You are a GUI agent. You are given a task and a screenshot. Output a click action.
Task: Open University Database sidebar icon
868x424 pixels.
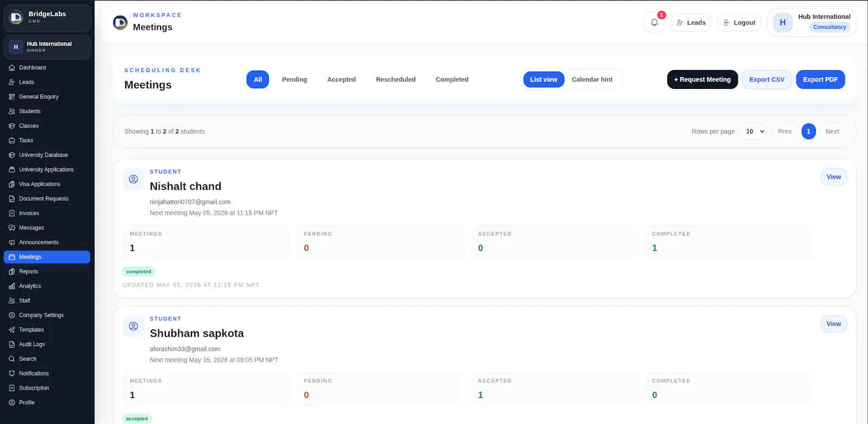click(x=12, y=155)
